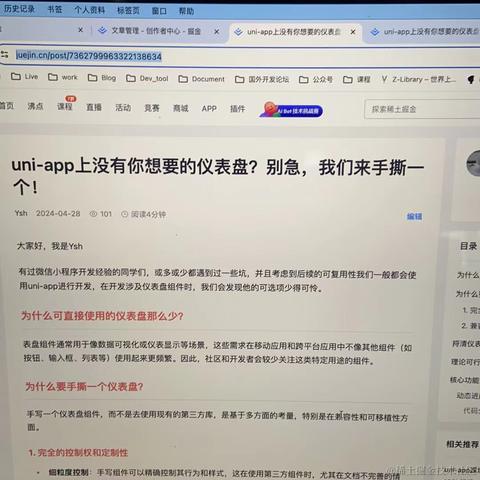Open the 书签 menu
The width and height of the screenshot is (480, 480).
coord(55,9)
